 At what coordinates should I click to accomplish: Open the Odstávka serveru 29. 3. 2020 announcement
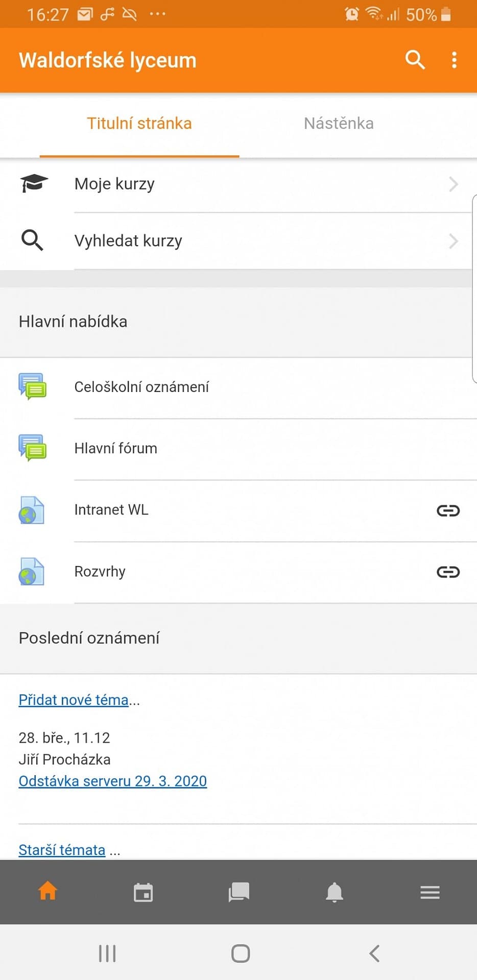pos(112,781)
